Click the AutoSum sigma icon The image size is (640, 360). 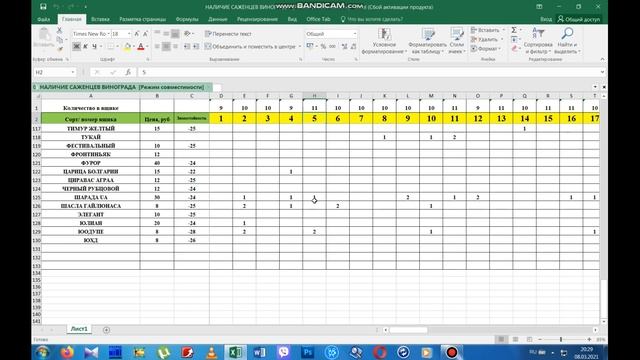pyautogui.click(x=514, y=30)
